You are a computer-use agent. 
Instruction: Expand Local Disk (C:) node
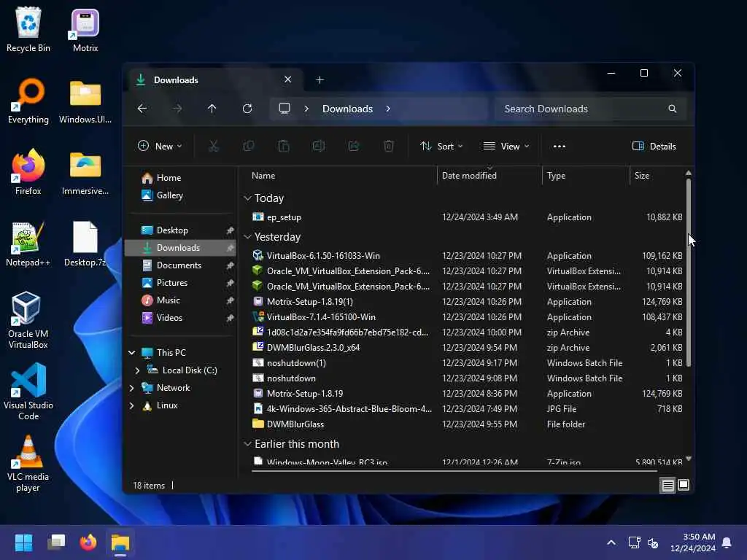click(137, 370)
